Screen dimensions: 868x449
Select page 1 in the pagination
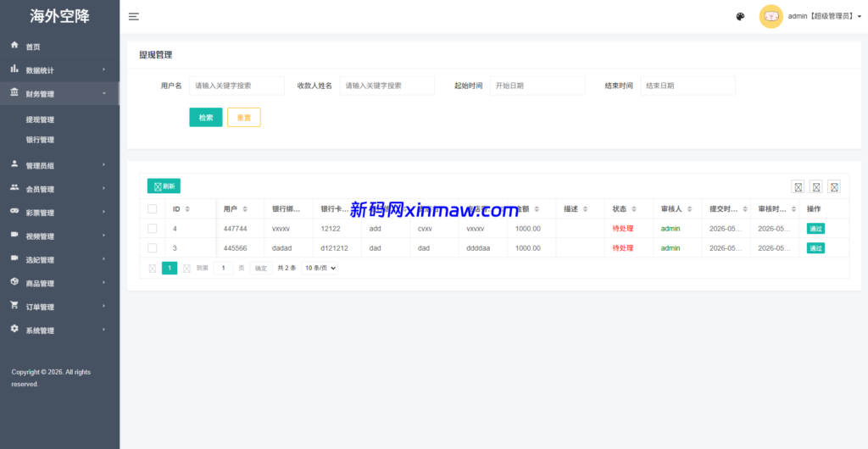pyautogui.click(x=170, y=269)
